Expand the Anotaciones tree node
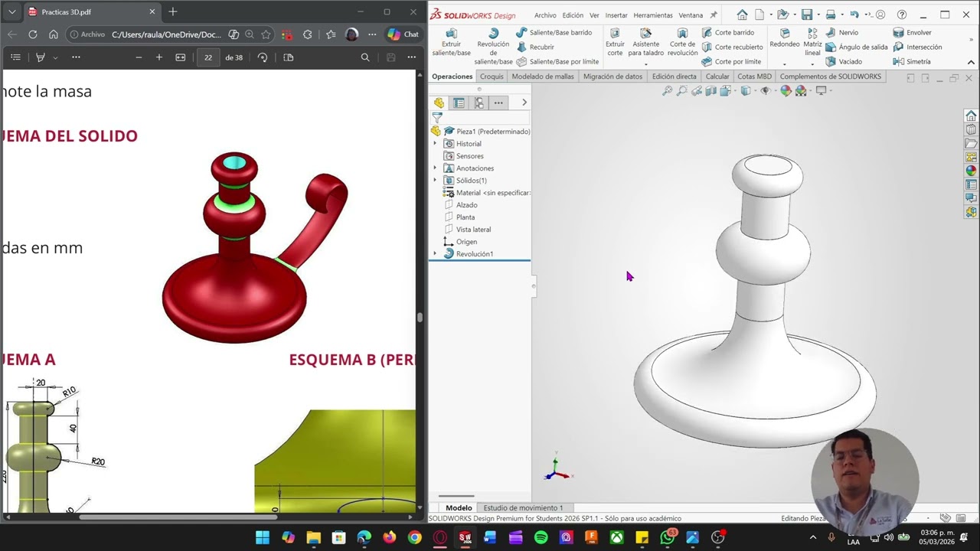Image resolution: width=980 pixels, height=551 pixels. (x=435, y=168)
